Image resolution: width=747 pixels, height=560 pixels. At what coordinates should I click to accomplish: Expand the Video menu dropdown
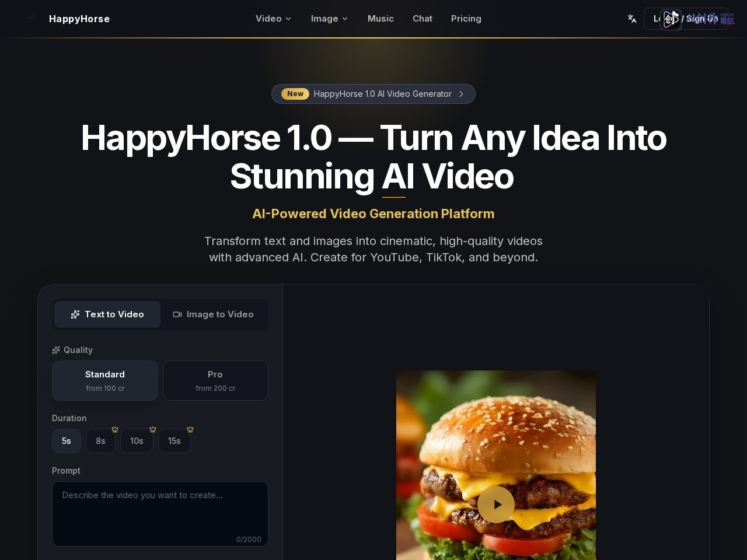tap(273, 19)
